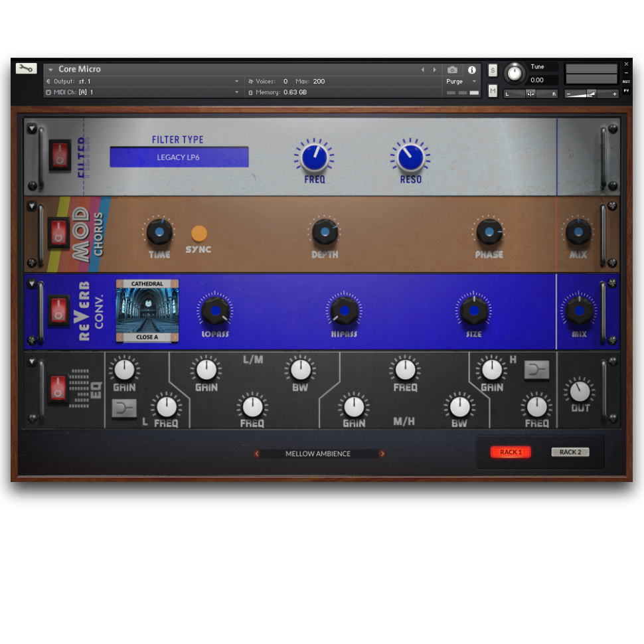The image size is (644, 644).
Task: Click the Chorus MIX knob
Action: (578, 232)
